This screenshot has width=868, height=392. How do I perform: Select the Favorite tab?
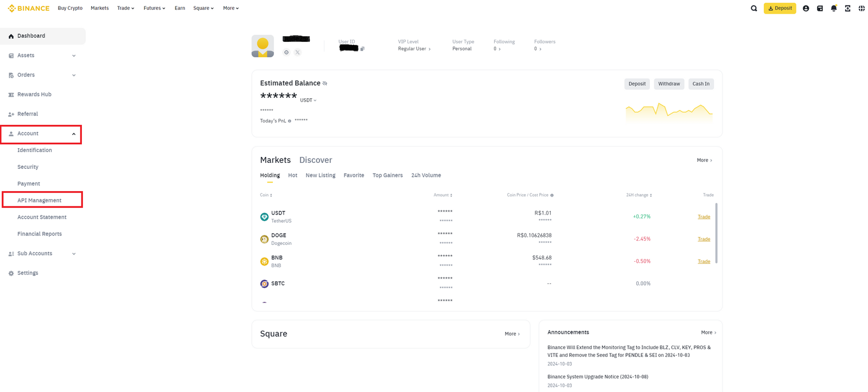pos(354,175)
